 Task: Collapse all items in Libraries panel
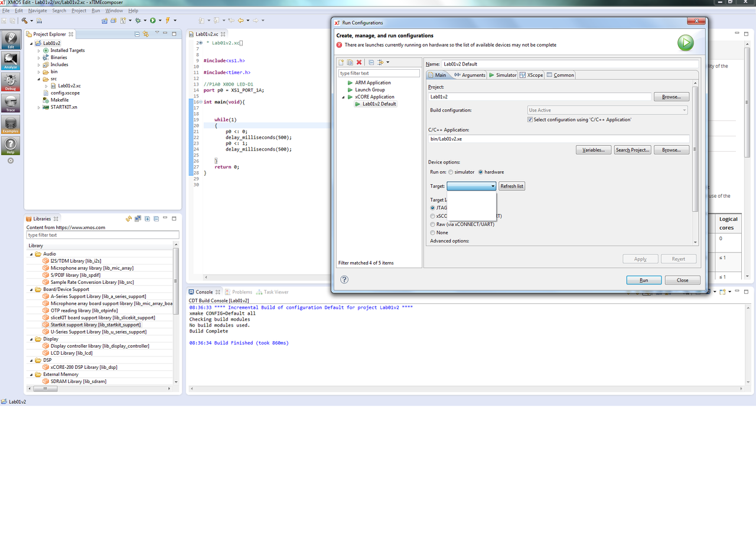coord(156,219)
